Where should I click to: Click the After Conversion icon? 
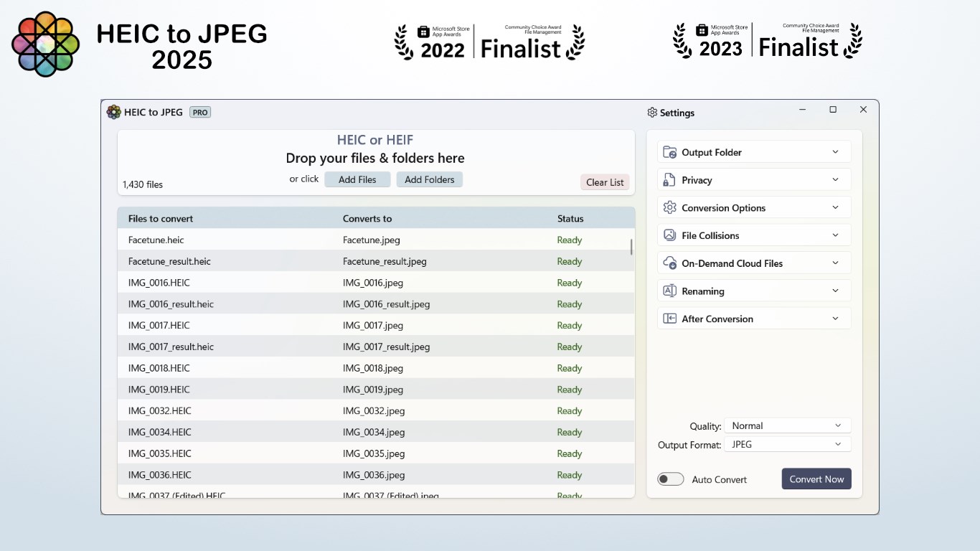point(669,319)
